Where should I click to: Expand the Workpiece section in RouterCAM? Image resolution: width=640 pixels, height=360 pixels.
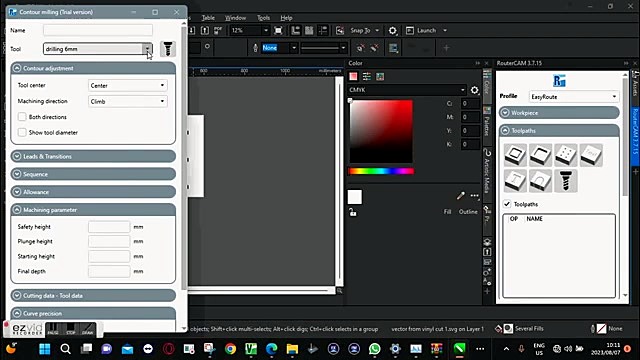click(559, 113)
